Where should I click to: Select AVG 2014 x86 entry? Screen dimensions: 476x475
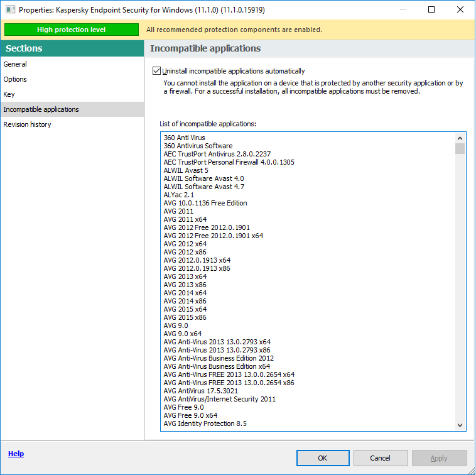click(x=185, y=302)
